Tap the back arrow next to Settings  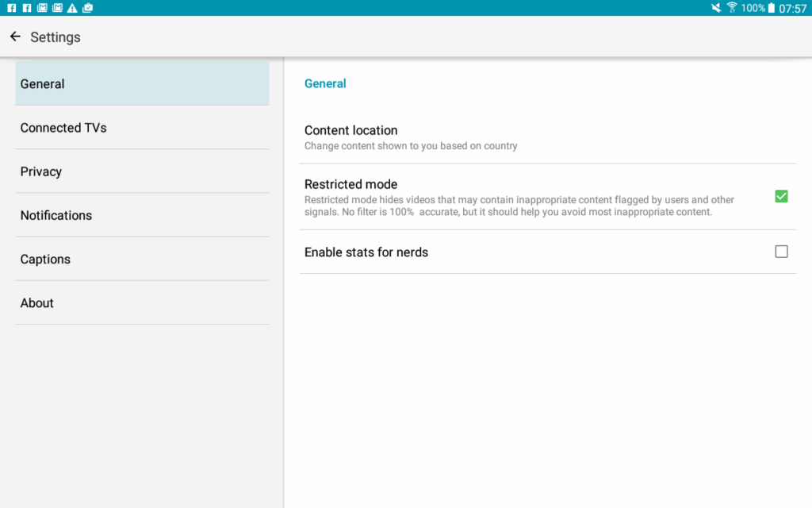[15, 37]
